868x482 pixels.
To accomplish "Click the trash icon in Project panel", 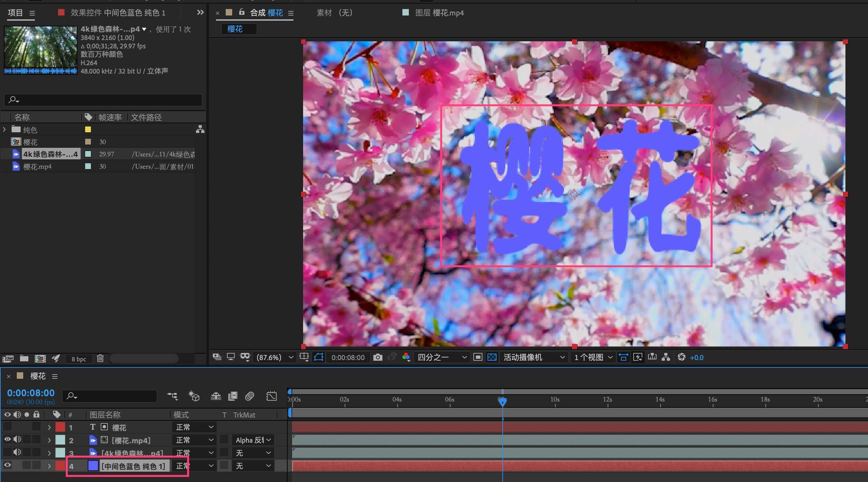I will point(100,358).
